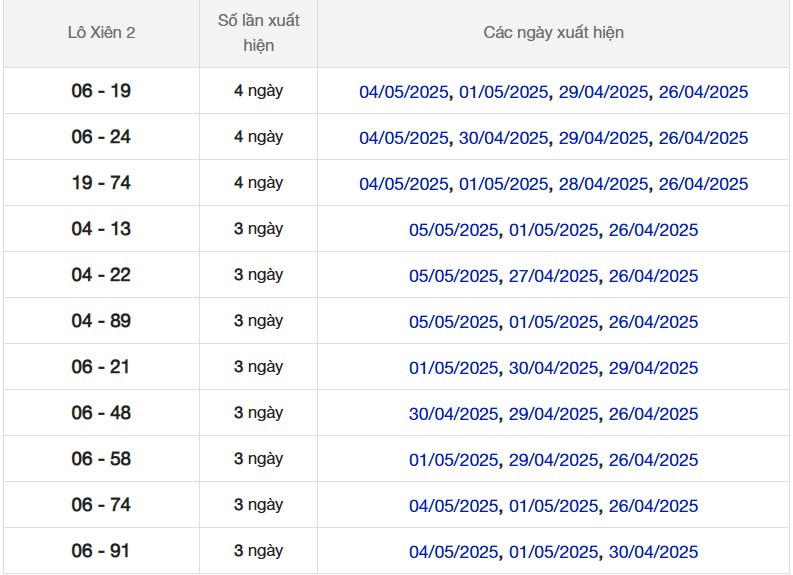Open the 27/04/2025 link in row 04 - 22

553,276
